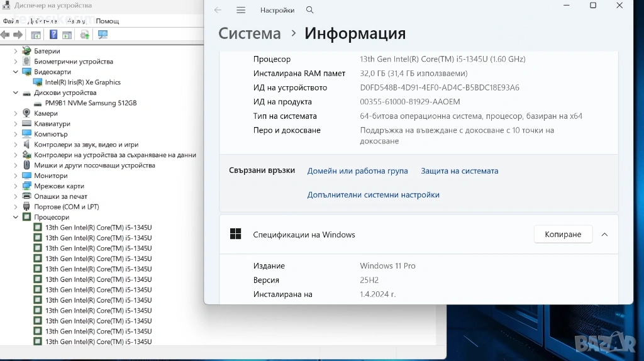Click the blue question mark Help icon

coord(53,35)
